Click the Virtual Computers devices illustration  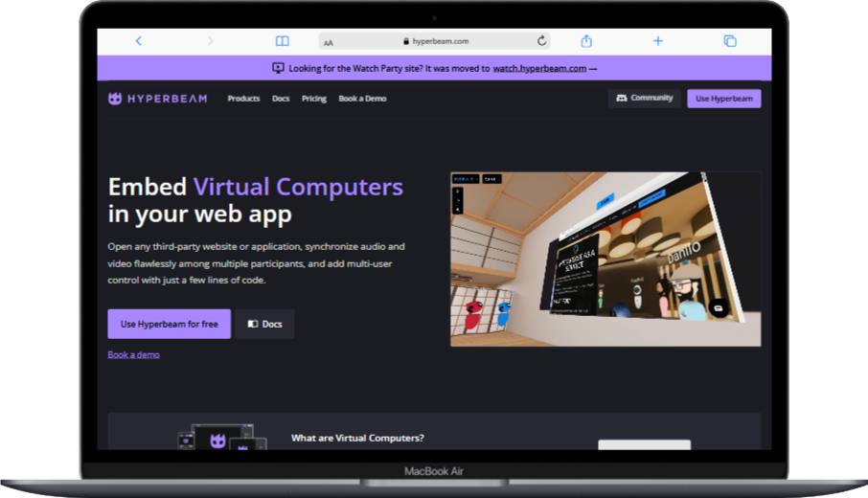(x=222, y=437)
